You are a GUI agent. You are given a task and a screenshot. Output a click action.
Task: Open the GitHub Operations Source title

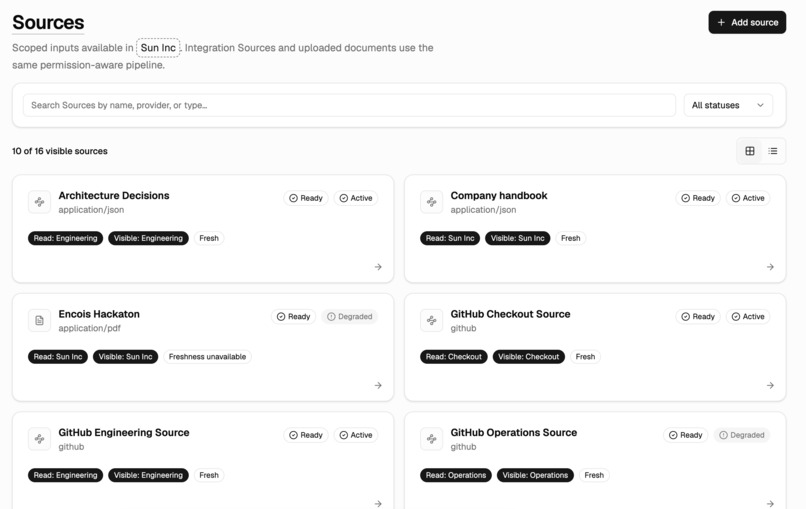coord(514,432)
